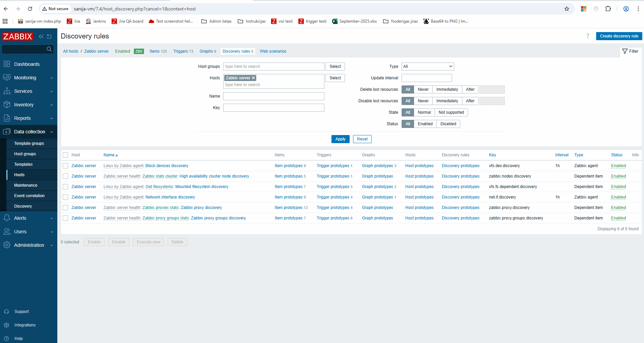The width and height of the screenshot is (644, 343).
Task: Check the High availability cluster node discovery row
Action: (65, 176)
